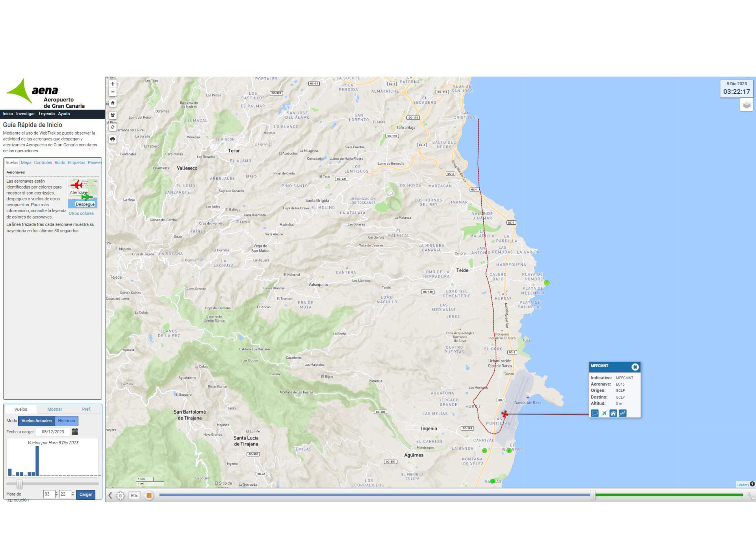This screenshot has height=535, width=756.
Task: Open the 60x playback speed selector
Action: (134, 496)
